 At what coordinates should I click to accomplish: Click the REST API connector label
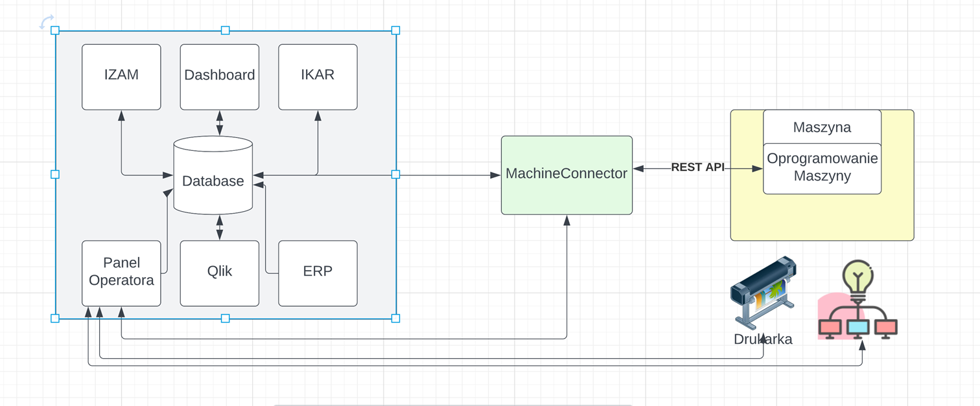698,167
